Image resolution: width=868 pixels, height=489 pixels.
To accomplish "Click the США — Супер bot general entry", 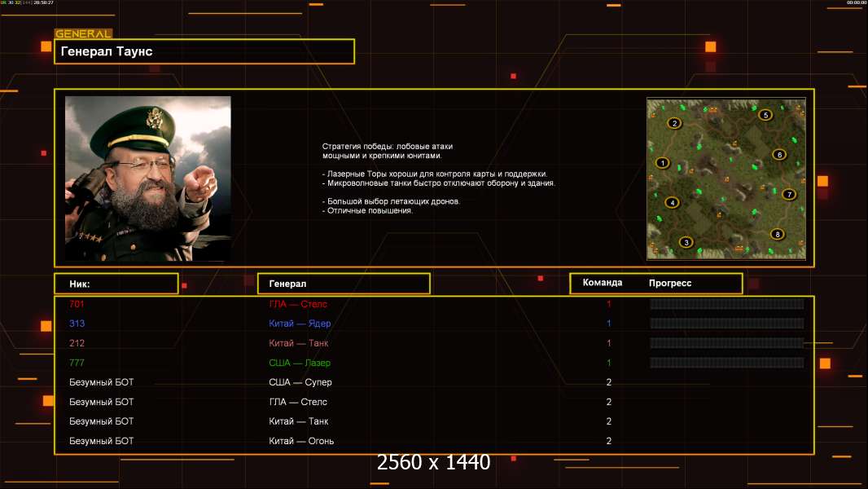I will click(300, 382).
